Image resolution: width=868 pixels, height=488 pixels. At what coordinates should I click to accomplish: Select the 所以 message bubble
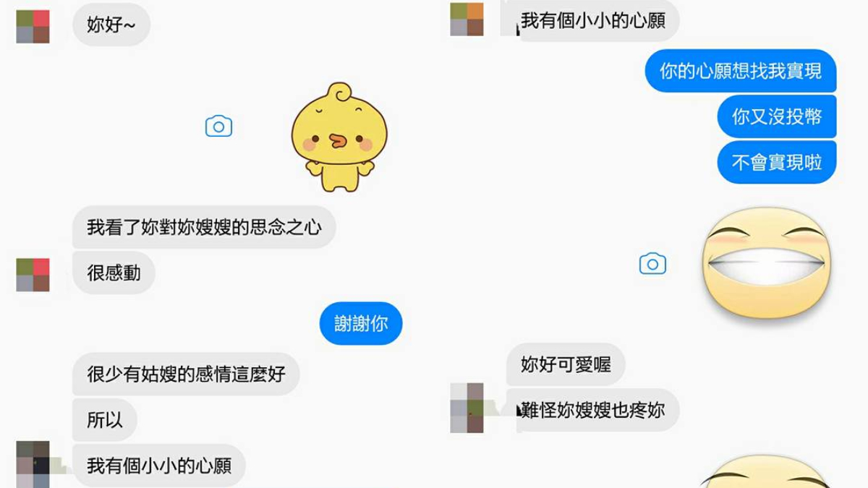[x=105, y=419]
